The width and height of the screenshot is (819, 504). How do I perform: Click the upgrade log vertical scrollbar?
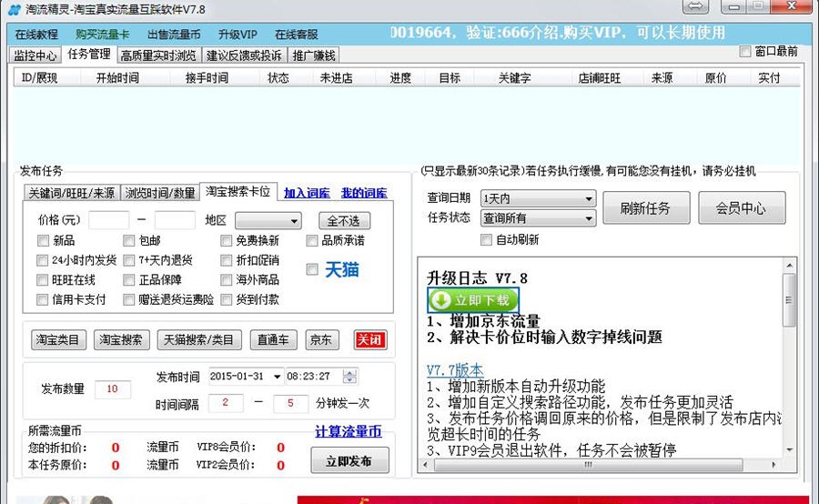(789, 358)
